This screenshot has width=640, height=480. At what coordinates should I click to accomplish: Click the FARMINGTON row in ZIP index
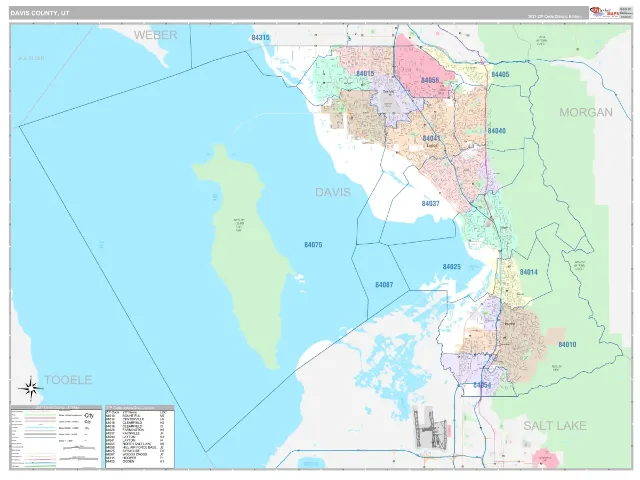(135, 430)
